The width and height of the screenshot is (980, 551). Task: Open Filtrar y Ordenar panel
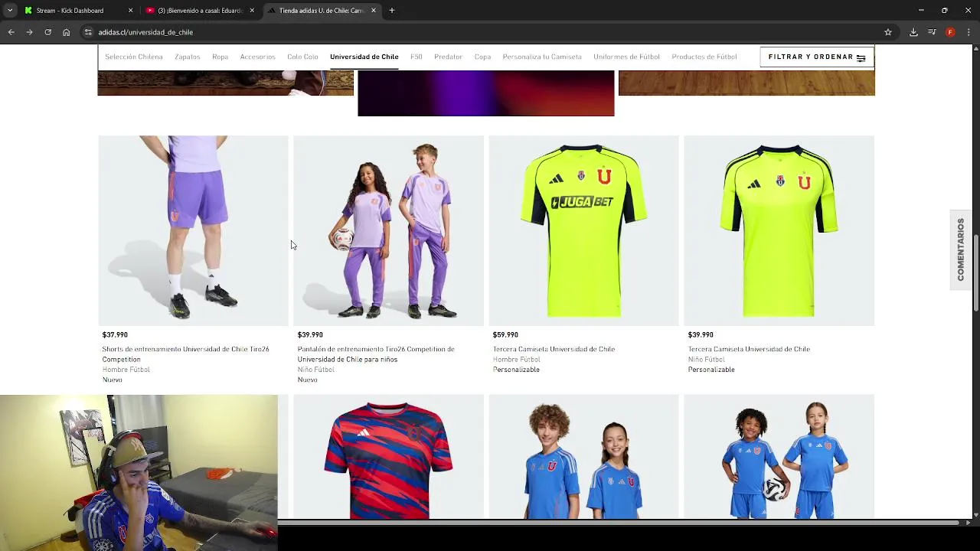point(817,57)
